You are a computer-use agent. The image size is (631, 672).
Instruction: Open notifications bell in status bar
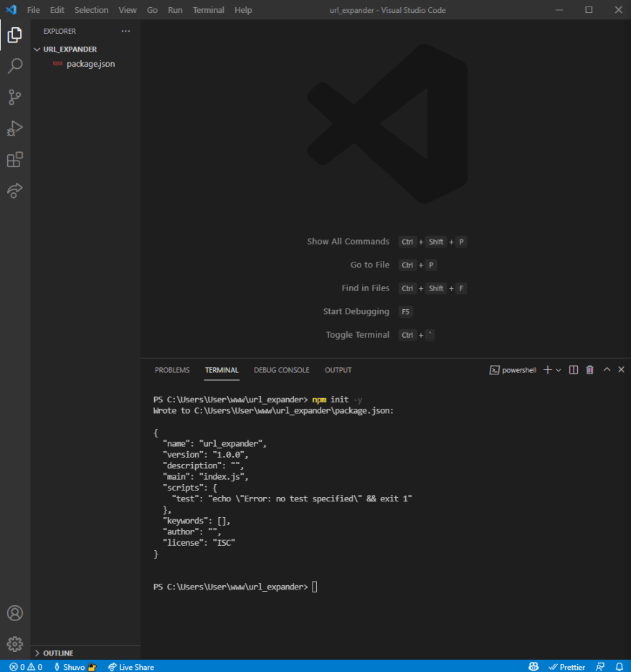click(x=620, y=666)
